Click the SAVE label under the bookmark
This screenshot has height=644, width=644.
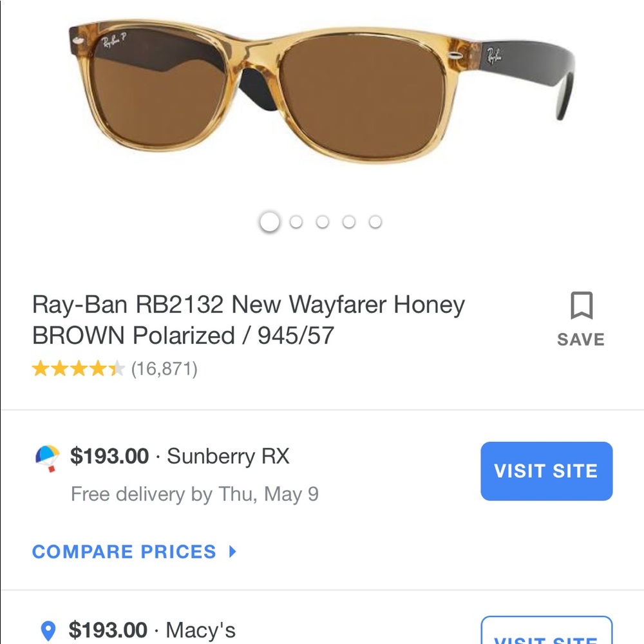(x=580, y=339)
